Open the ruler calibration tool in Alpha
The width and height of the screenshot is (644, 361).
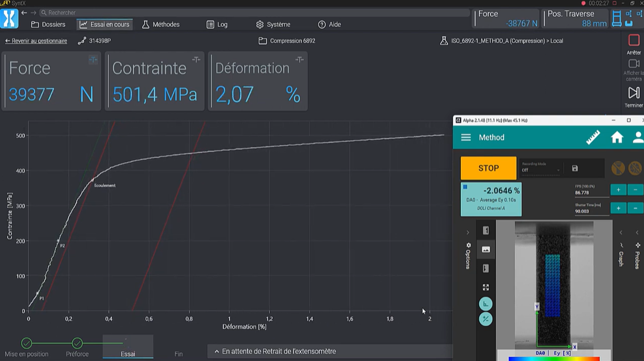(593, 138)
